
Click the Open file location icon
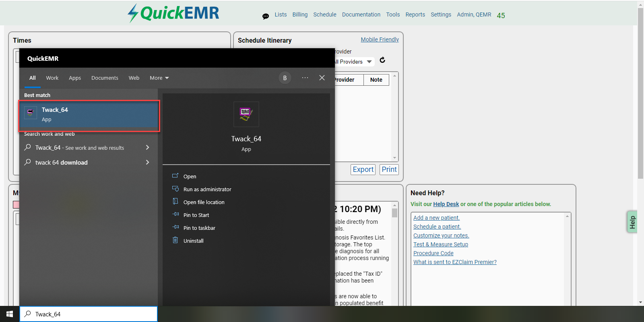175,201
